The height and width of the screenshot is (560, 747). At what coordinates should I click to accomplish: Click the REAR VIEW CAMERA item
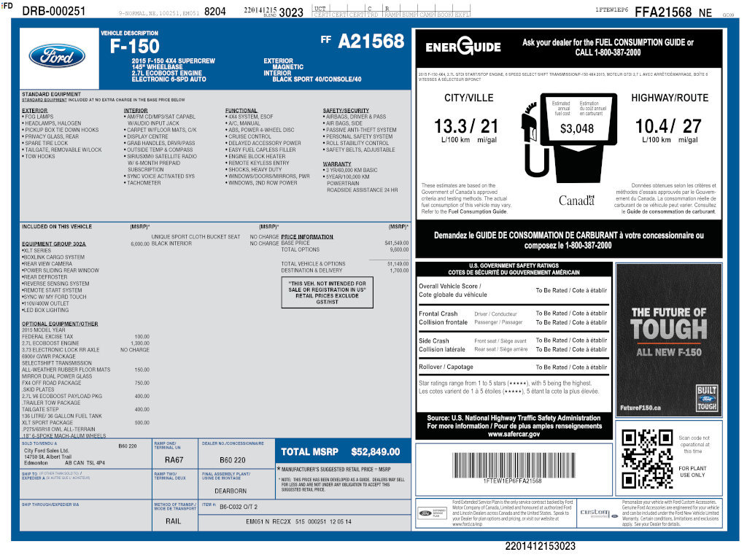[x=47, y=264]
